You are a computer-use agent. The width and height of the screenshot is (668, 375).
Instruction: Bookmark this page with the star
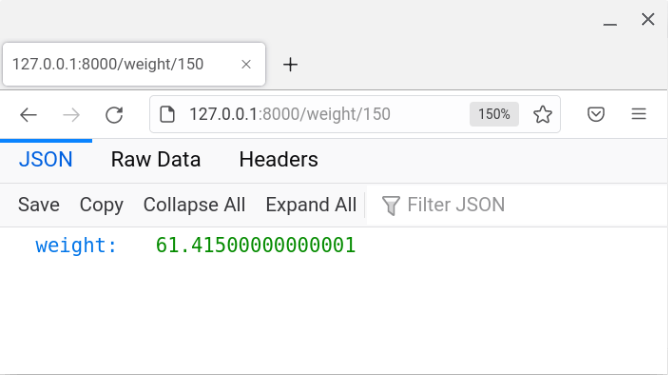tap(542, 114)
